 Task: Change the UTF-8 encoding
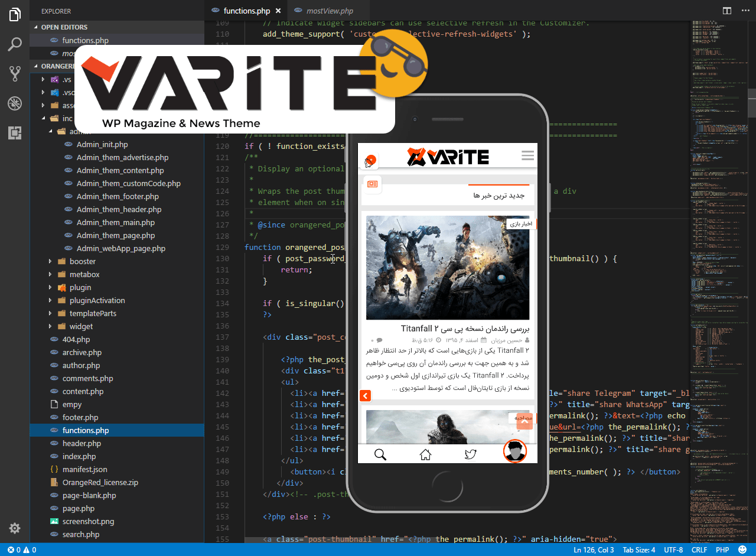click(x=673, y=550)
